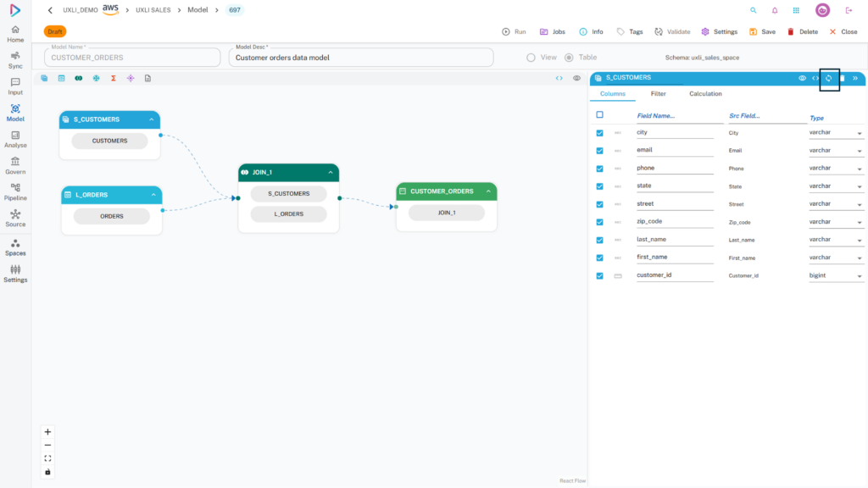The height and width of the screenshot is (488, 868).
Task: Switch to the Filter tab
Action: pos(658,94)
